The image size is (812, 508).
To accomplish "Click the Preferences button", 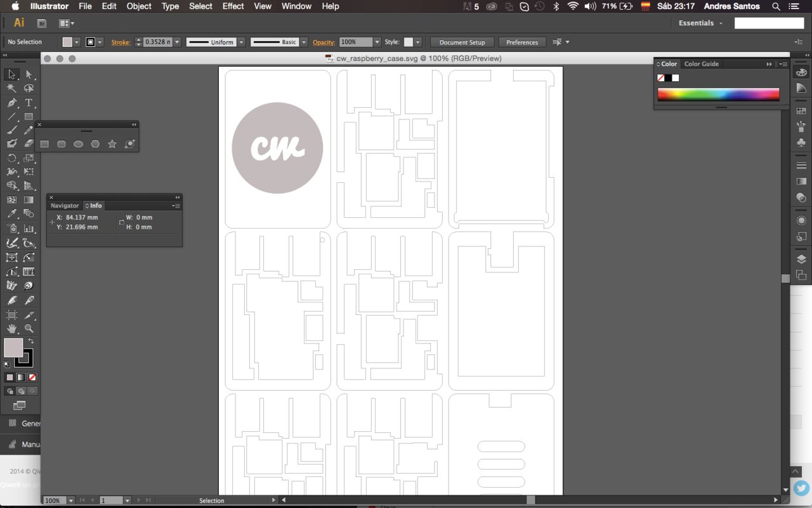I will pos(522,42).
